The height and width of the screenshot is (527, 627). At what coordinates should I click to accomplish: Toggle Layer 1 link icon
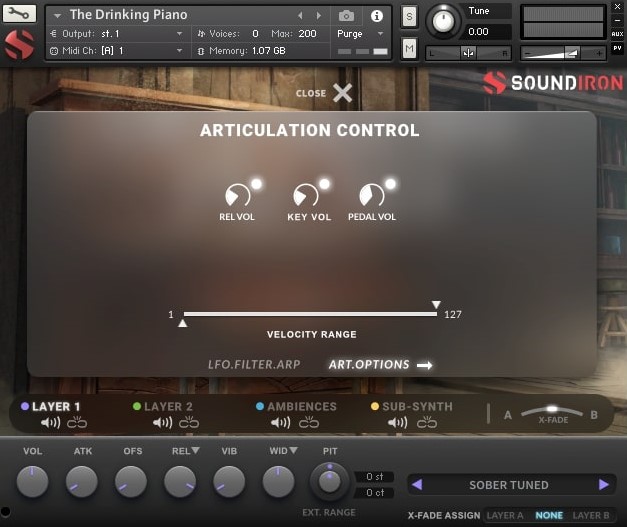coord(77,423)
